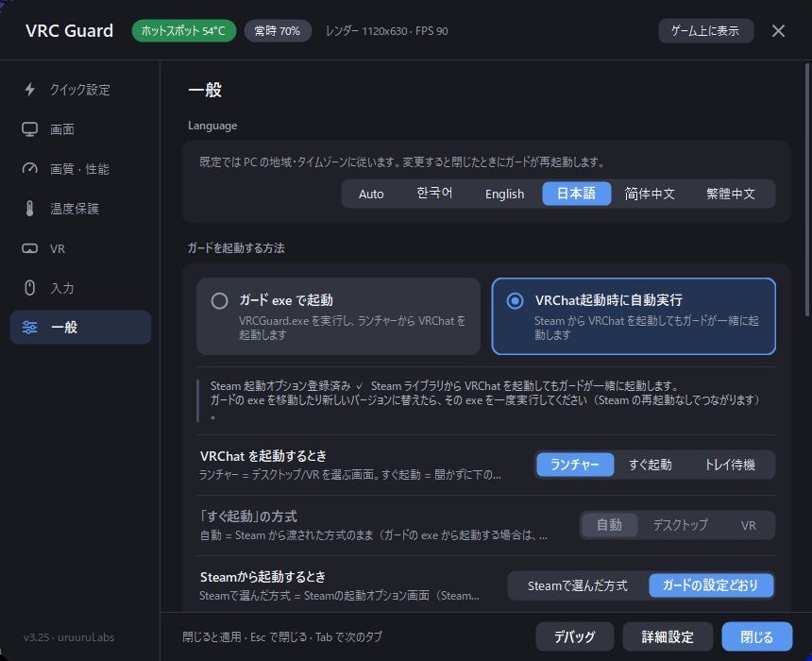This screenshot has width=812, height=661.
Task: Set language to 한국어
Action: click(x=434, y=194)
